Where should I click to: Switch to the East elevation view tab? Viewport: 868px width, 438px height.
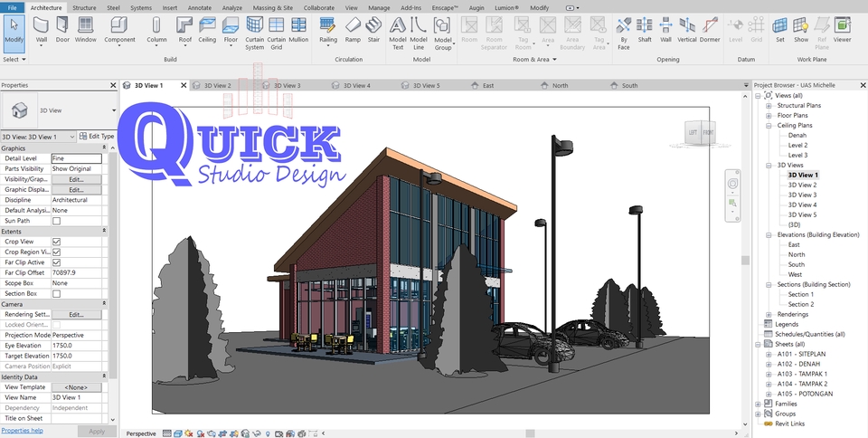487,86
